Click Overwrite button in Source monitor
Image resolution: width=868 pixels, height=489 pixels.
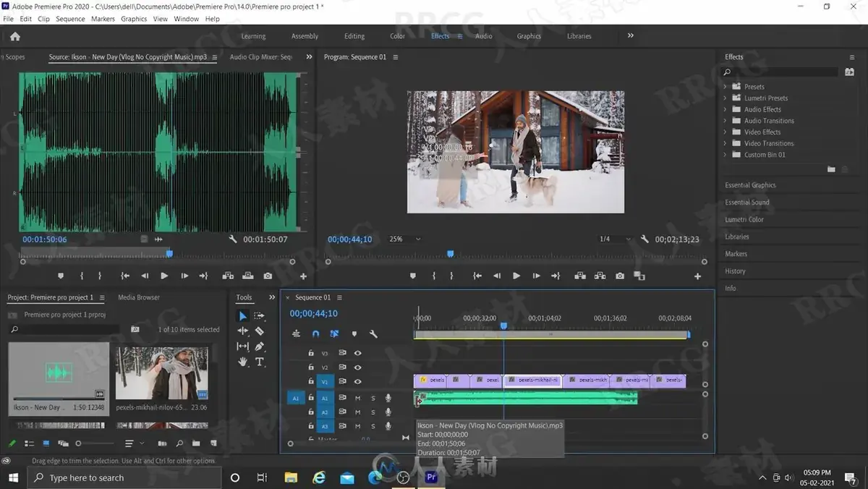[x=248, y=276]
